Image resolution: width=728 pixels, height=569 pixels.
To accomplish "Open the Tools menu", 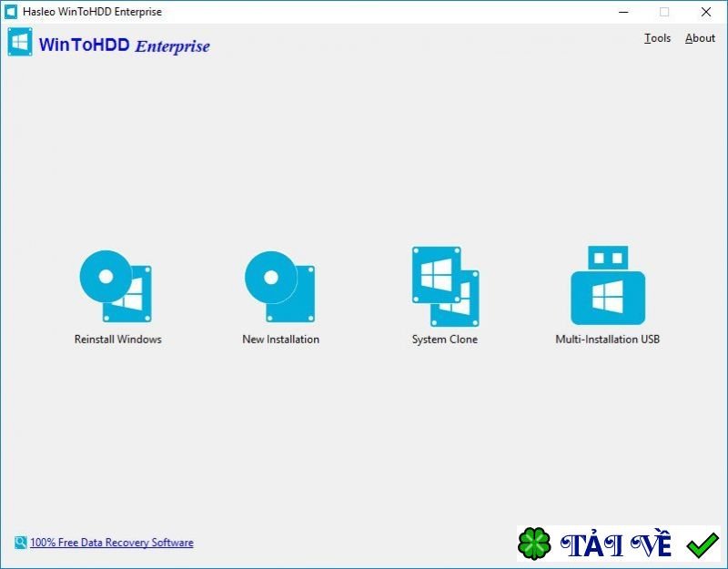I will (x=657, y=38).
